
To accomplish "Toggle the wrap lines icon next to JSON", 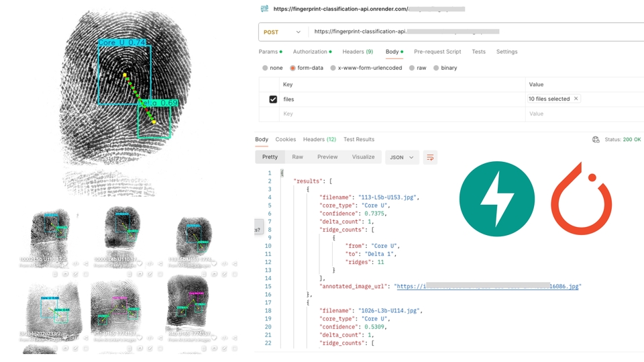I will pyautogui.click(x=430, y=157).
